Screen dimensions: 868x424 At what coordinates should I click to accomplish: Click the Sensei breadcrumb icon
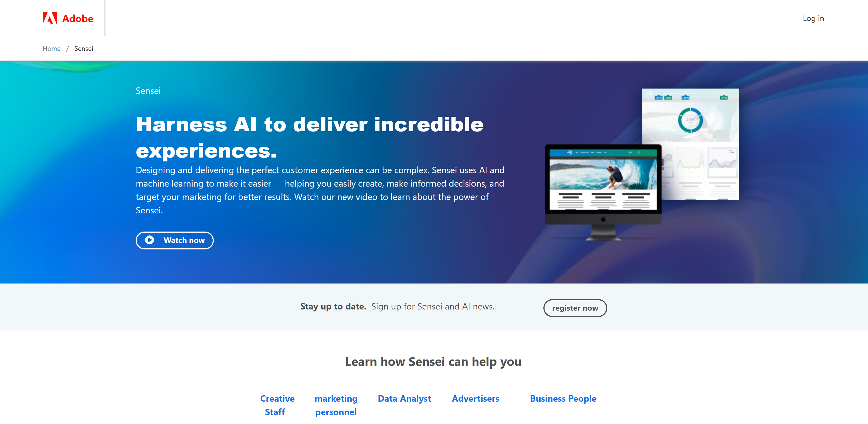[83, 49]
